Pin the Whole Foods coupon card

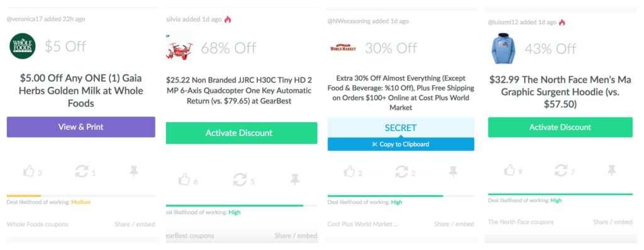pyautogui.click(x=133, y=171)
